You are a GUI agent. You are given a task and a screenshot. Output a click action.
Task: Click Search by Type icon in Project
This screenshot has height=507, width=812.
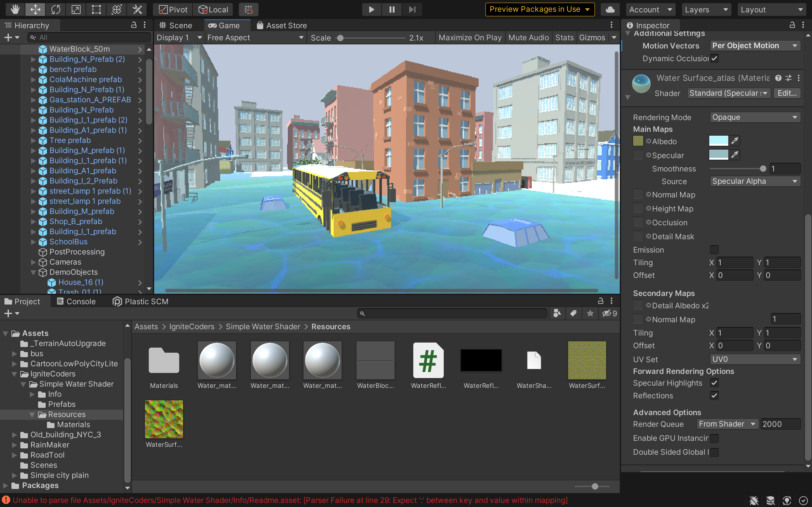pos(557,313)
